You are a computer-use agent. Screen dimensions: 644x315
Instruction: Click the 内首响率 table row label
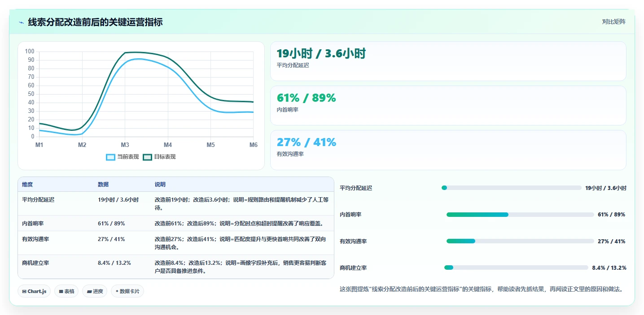coord(33,223)
